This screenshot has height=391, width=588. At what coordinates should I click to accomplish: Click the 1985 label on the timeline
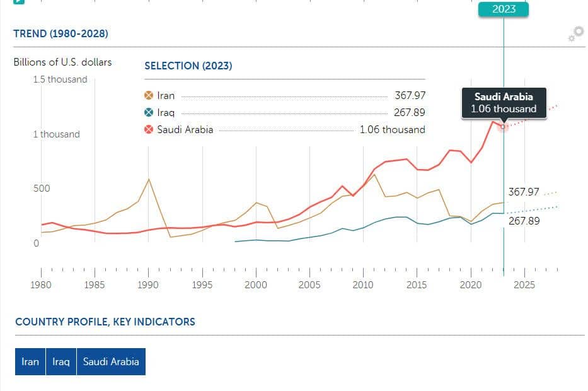(x=95, y=285)
